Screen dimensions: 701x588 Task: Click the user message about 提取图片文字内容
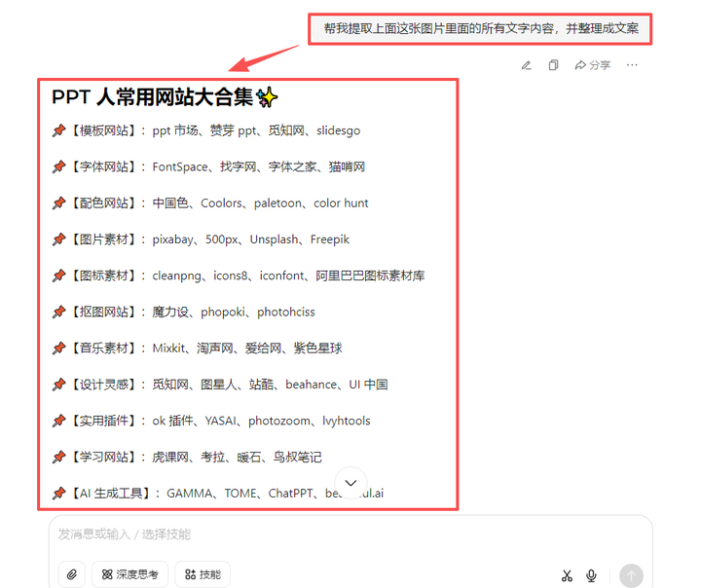point(481,29)
